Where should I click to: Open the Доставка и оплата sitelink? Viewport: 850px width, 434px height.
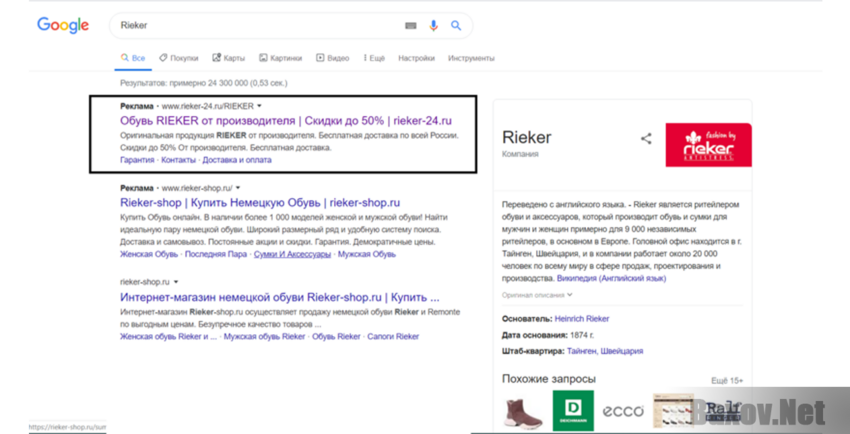click(237, 160)
